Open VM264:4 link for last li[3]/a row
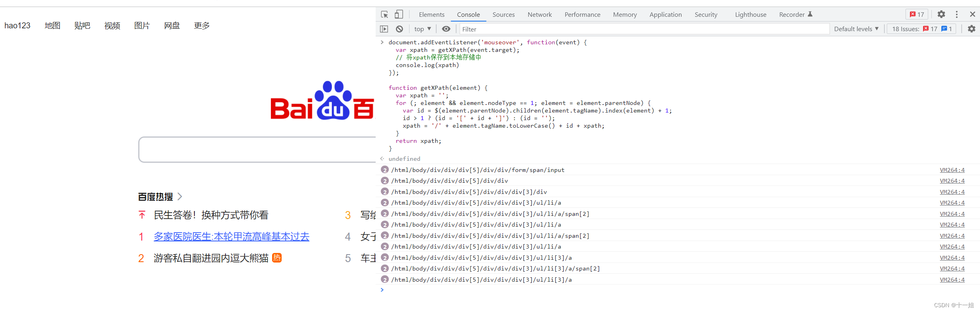Screen dimensions: 980x312 [x=952, y=280]
